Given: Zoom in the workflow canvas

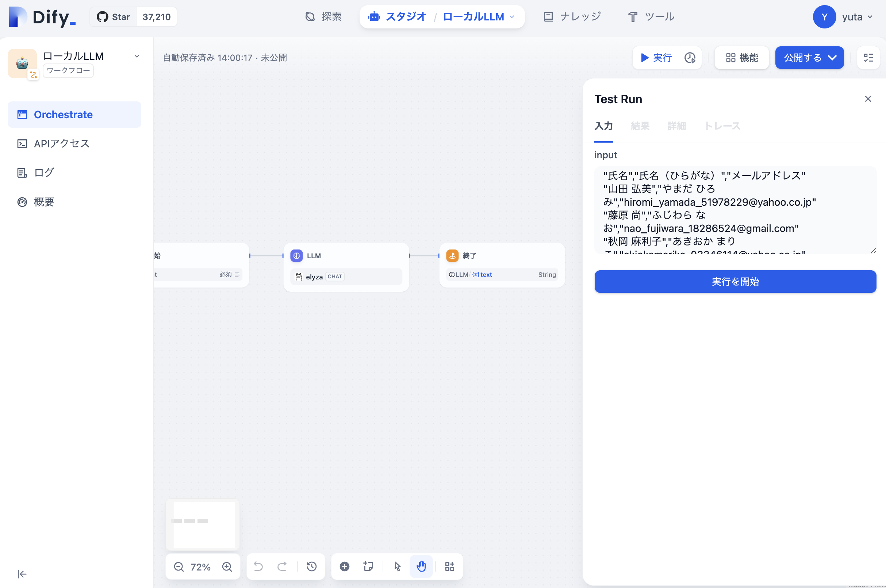Looking at the screenshot, I should click(227, 566).
